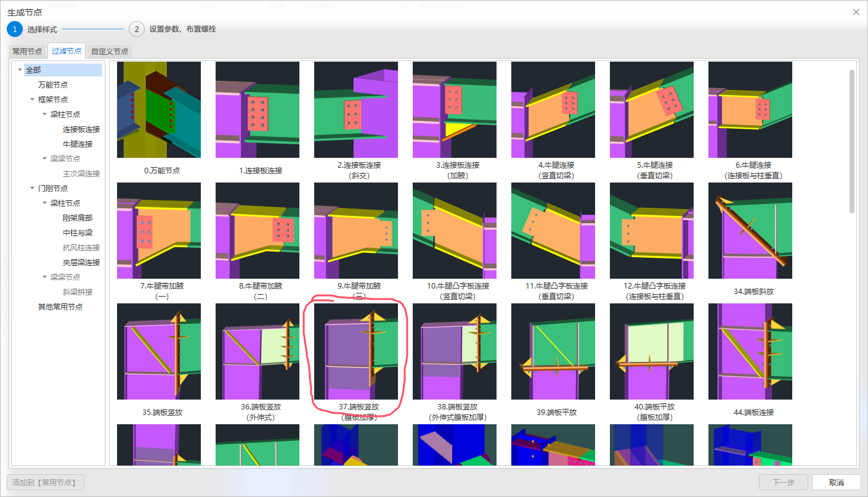
Task: Select the 34.端板斜放 thumbnail
Action: tap(750, 231)
